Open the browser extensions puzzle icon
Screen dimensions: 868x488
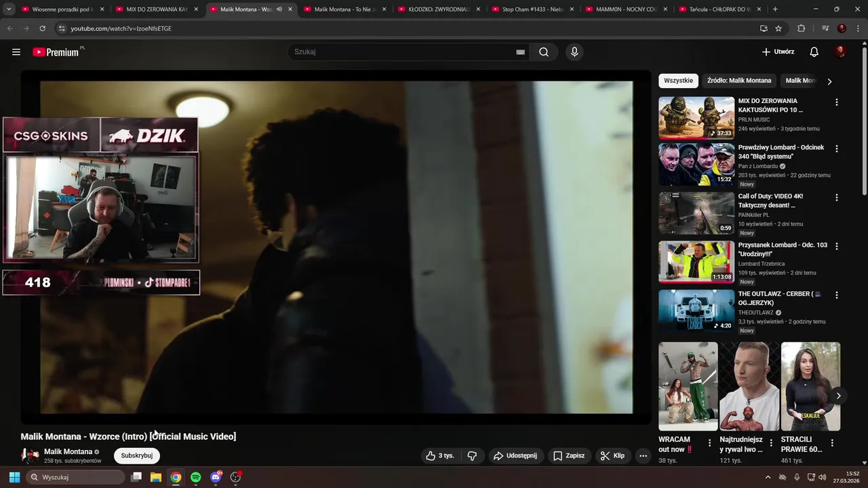801,28
